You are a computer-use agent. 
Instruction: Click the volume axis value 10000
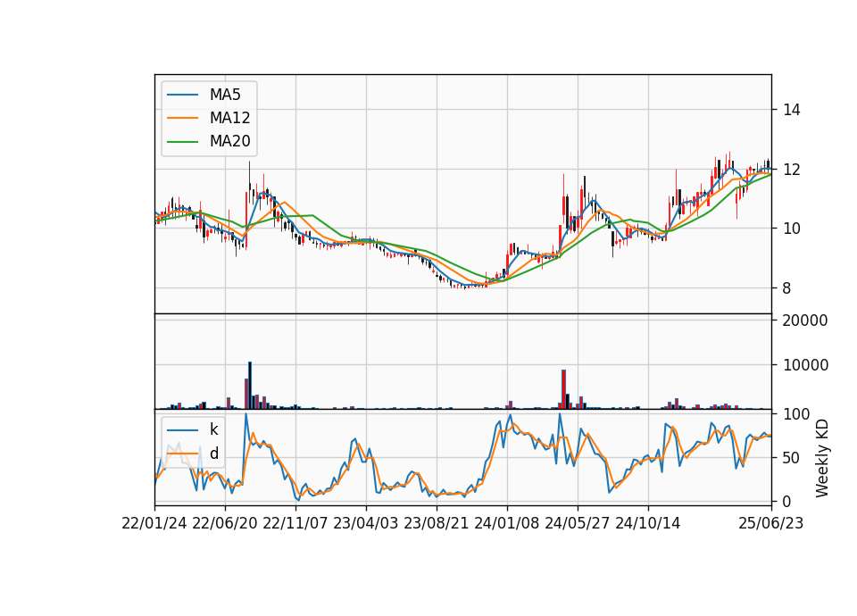point(805,365)
